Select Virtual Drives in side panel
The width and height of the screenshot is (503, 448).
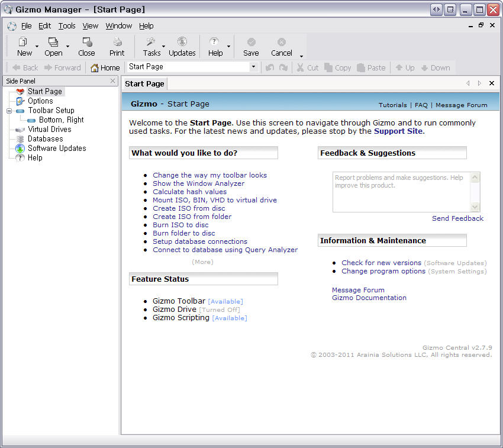(x=49, y=129)
